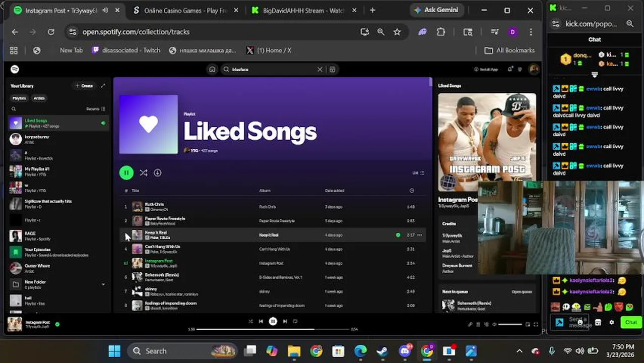The width and height of the screenshot is (644, 363).
Task: Click Create in Your Library
Action: click(x=84, y=86)
